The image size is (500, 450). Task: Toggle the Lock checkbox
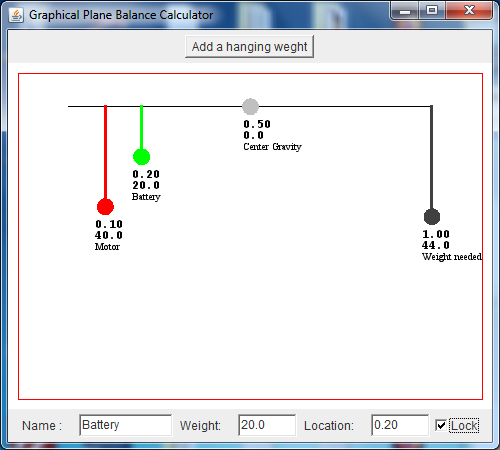441,425
